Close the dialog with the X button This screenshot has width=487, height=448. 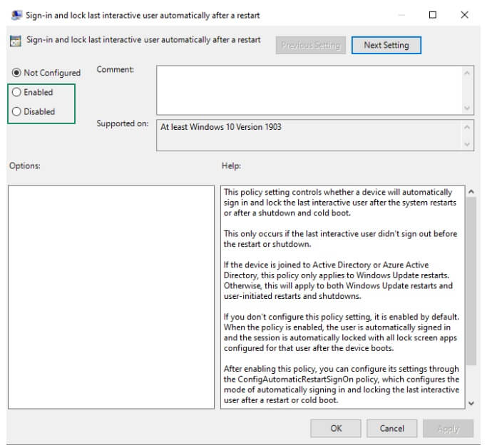click(x=464, y=15)
